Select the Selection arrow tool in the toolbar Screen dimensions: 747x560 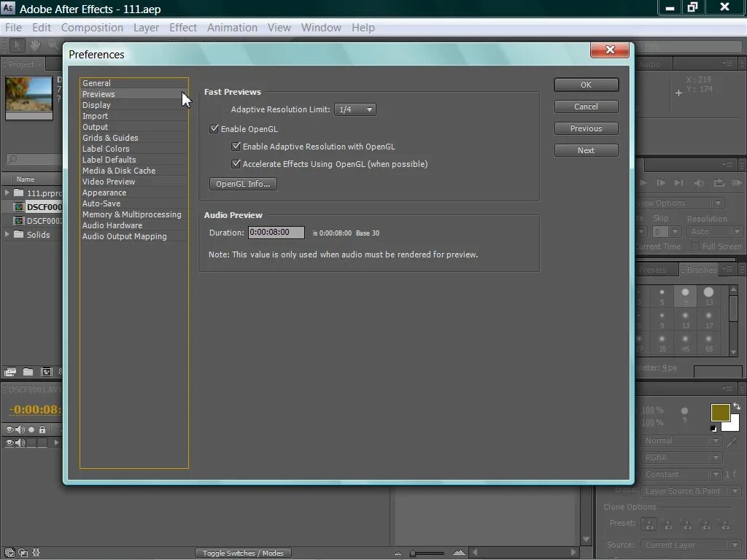pyautogui.click(x=18, y=46)
